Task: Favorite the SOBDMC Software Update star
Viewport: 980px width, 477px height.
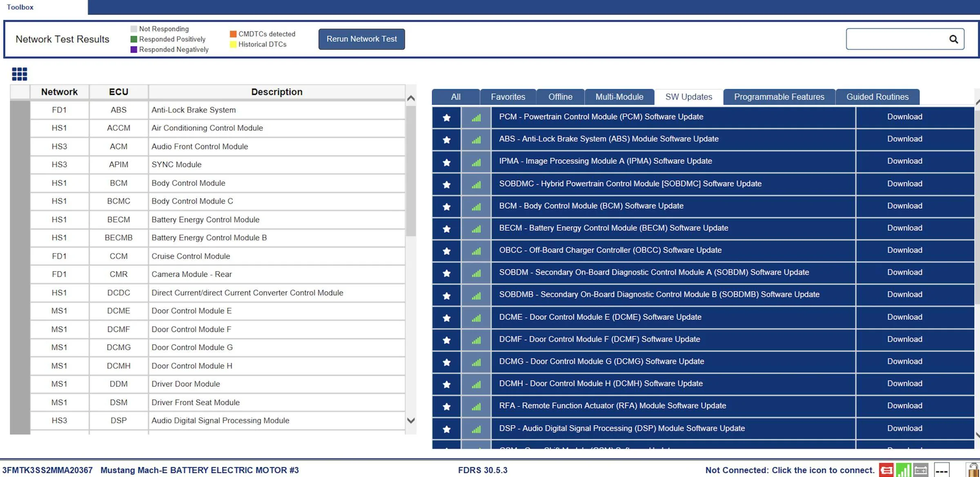Action: click(x=447, y=184)
